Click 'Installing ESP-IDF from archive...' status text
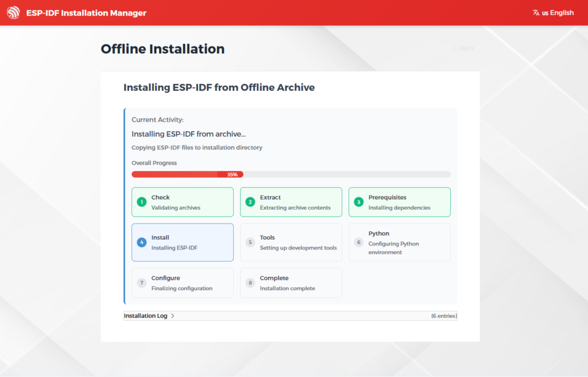This screenshot has width=588, height=377. click(188, 134)
